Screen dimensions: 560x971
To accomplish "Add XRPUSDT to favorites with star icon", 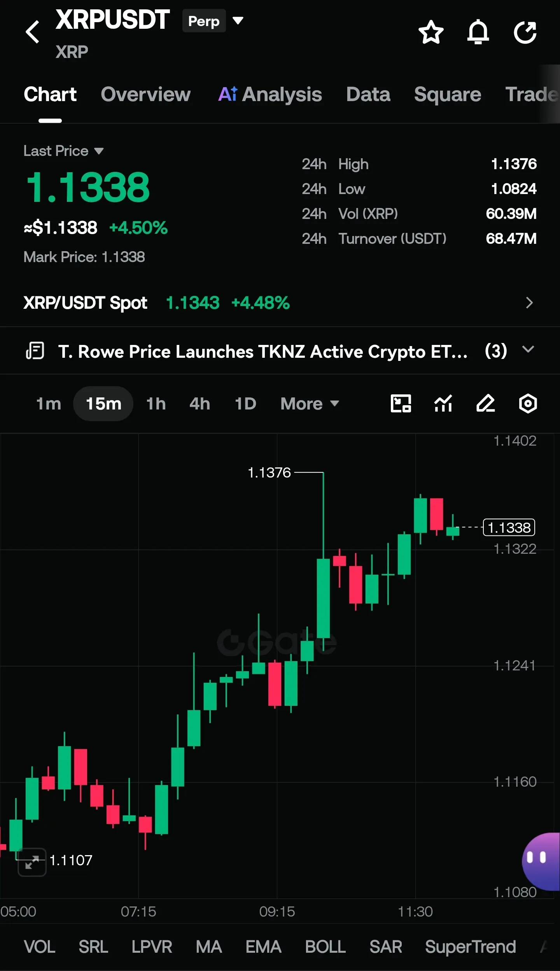I will [x=431, y=32].
